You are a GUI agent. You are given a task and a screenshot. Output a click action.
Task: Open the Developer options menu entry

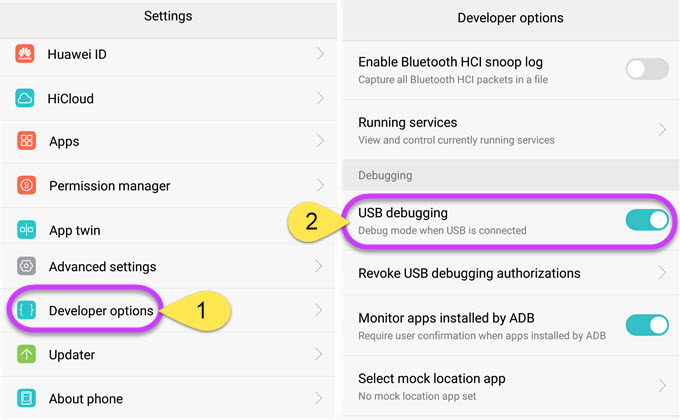[101, 311]
